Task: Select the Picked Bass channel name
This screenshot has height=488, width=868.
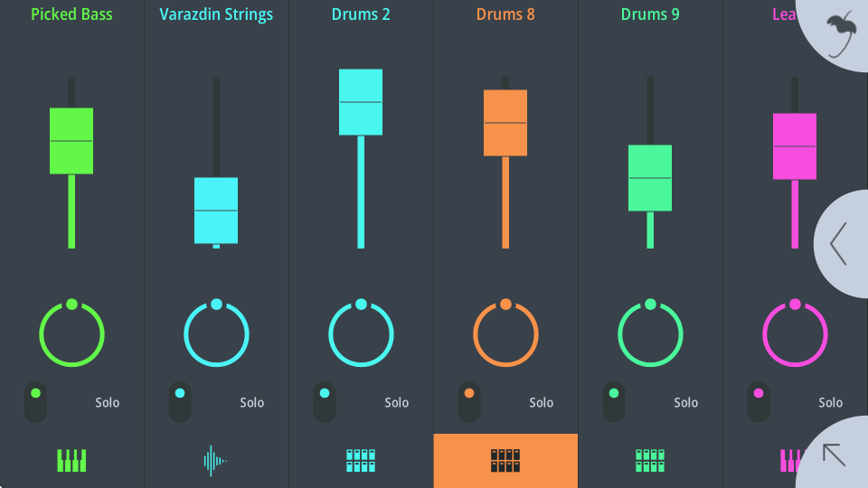Action: point(71,14)
